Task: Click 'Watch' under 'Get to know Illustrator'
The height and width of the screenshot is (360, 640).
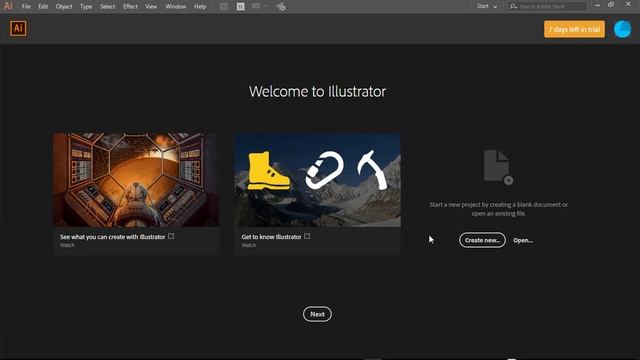Action: (249, 245)
